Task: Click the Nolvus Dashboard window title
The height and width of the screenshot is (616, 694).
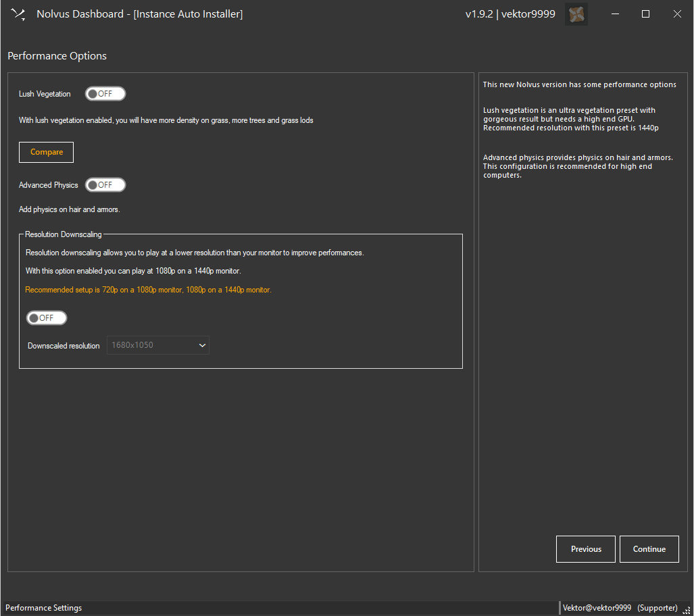Action: click(x=139, y=14)
